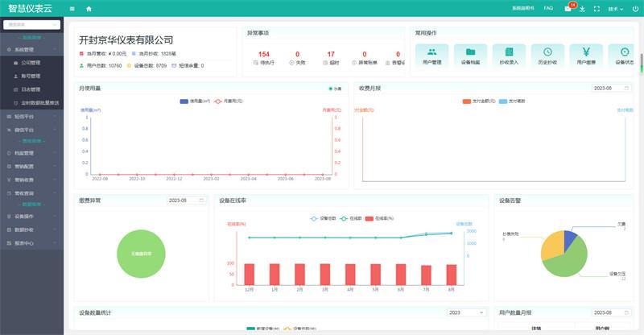Open the FAQ link

click(x=548, y=9)
